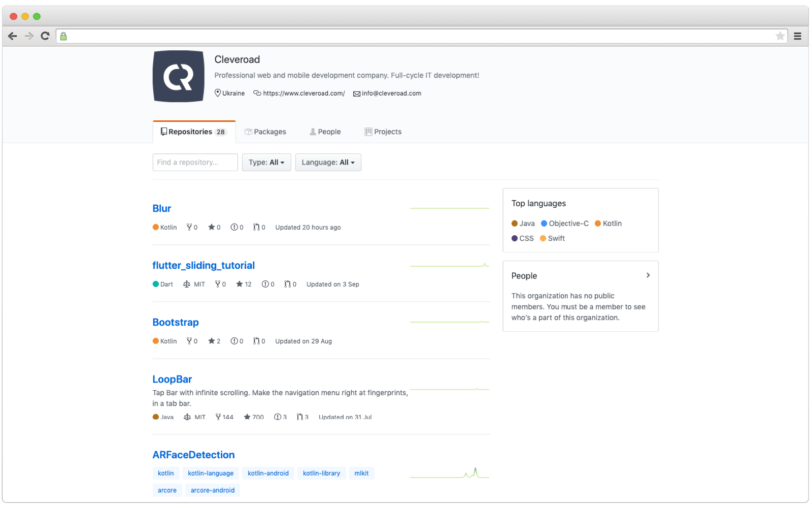The image size is (812, 508).
Task: Open the ARFaceDetection repository link
Action: tap(193, 455)
